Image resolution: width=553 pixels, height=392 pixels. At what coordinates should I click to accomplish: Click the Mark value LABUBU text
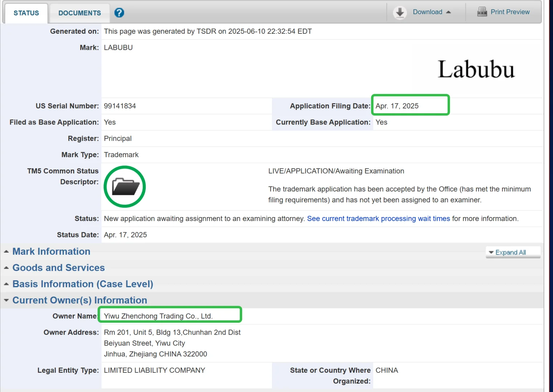click(x=118, y=48)
